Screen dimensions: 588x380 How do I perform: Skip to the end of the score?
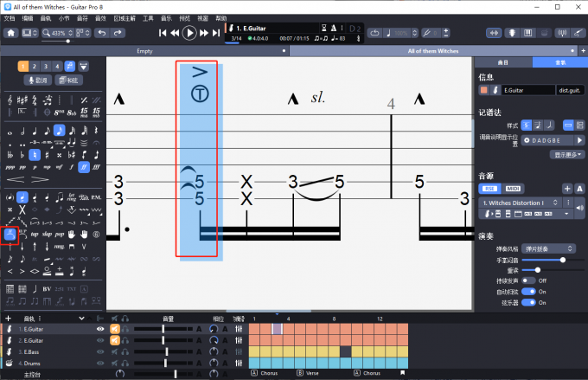click(x=216, y=33)
